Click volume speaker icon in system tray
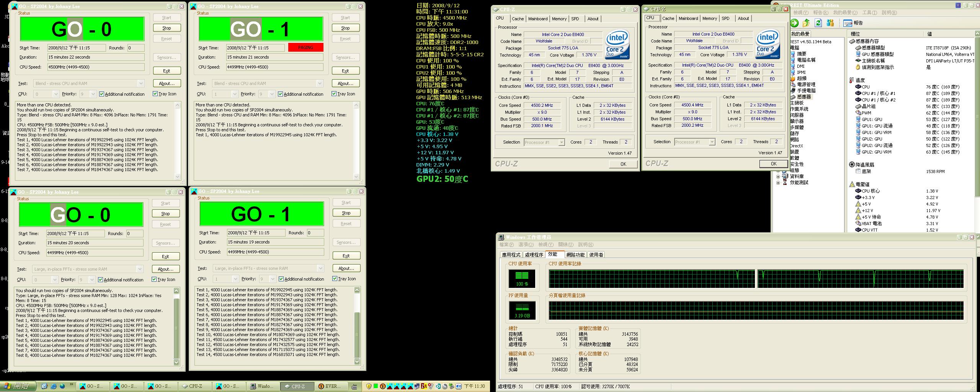The width and height of the screenshot is (980, 392). point(459,386)
